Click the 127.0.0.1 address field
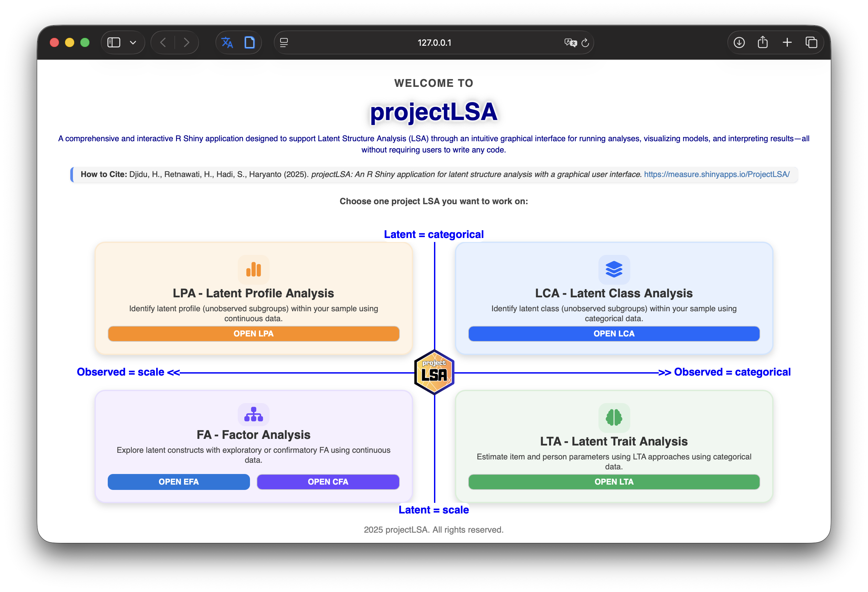Viewport: 868px width, 592px height. (x=434, y=42)
